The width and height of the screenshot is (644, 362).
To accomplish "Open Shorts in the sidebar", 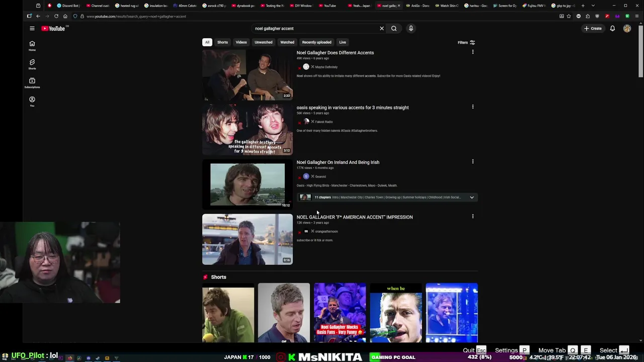I will 32,64.
